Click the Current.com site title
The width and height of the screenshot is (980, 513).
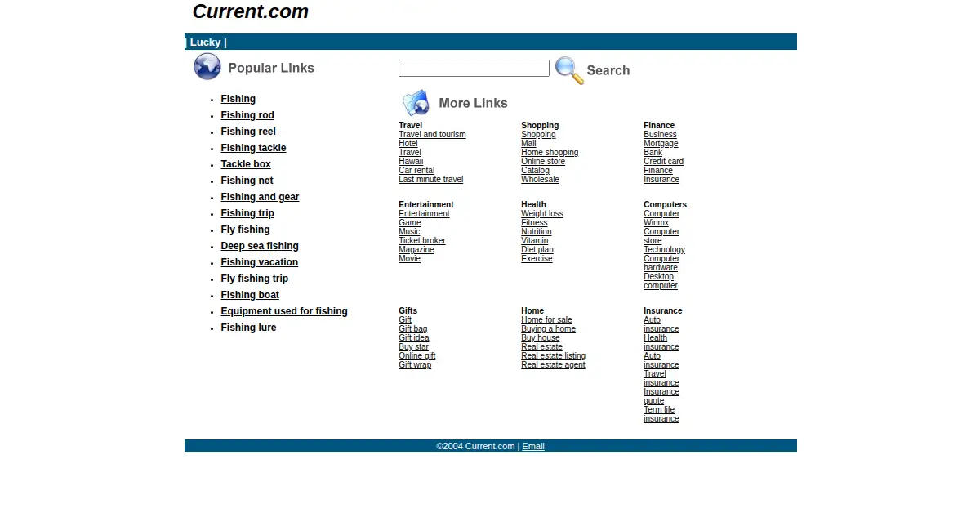click(250, 11)
